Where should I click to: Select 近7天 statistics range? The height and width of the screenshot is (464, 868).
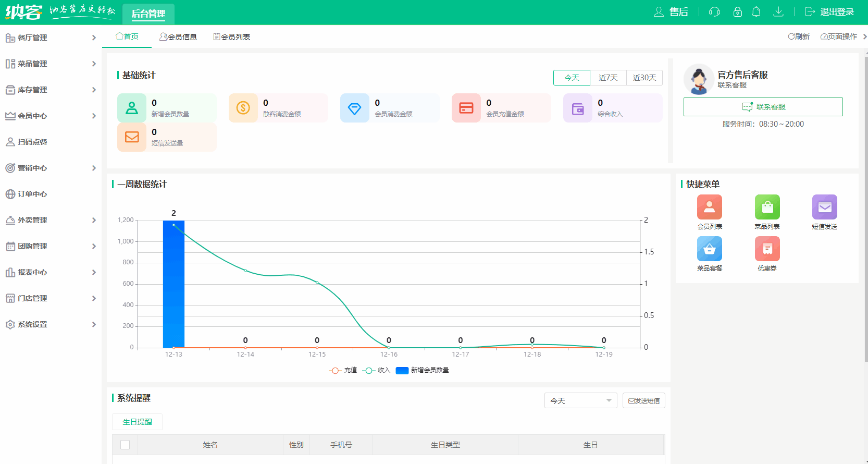click(608, 78)
